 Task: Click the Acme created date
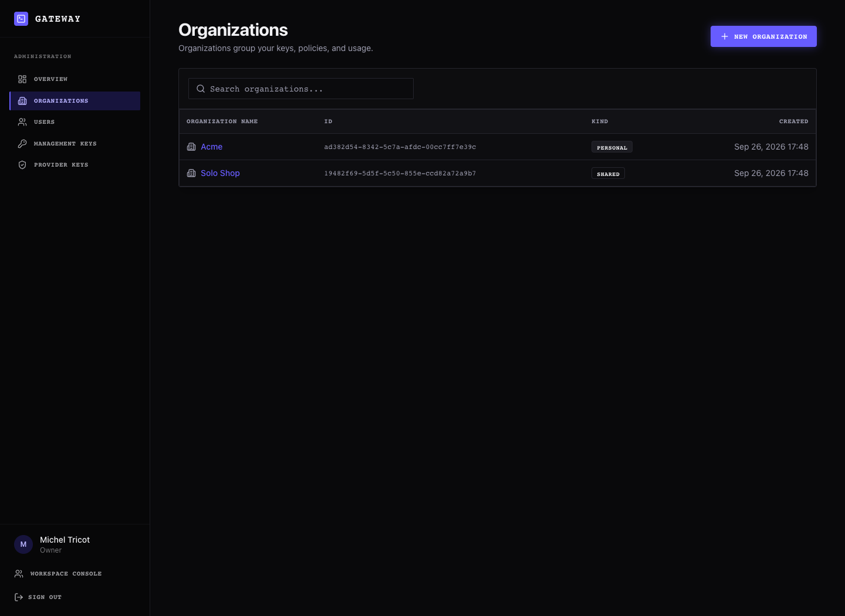pyautogui.click(x=771, y=147)
